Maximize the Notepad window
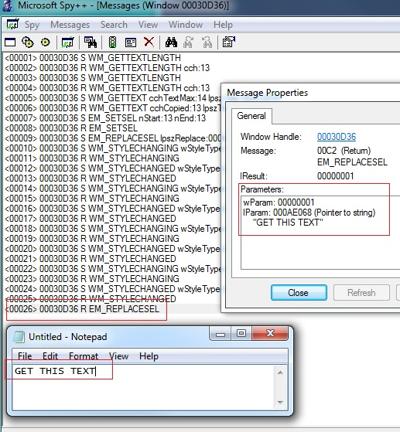400x432 pixels. click(x=241, y=334)
